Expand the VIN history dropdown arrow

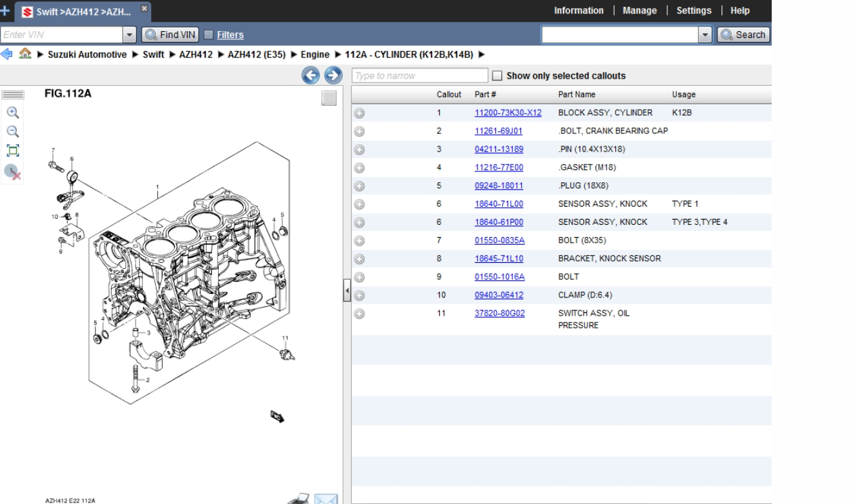coord(130,35)
